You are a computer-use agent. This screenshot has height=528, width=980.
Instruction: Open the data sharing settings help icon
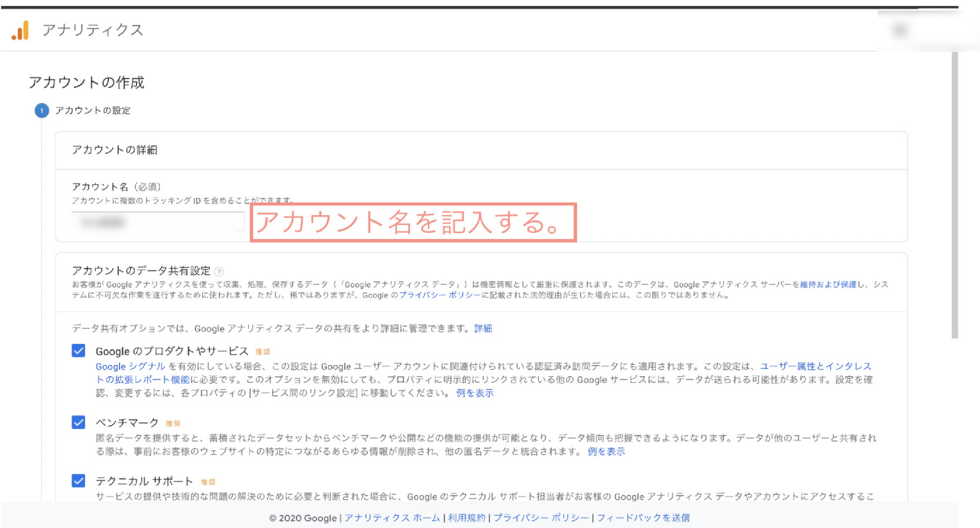tap(218, 271)
